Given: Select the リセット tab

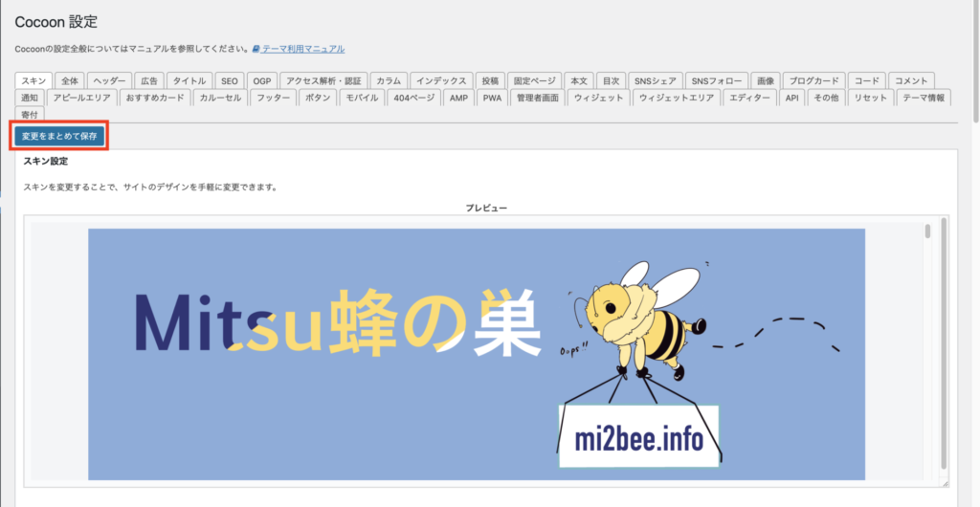Looking at the screenshot, I should [870, 98].
